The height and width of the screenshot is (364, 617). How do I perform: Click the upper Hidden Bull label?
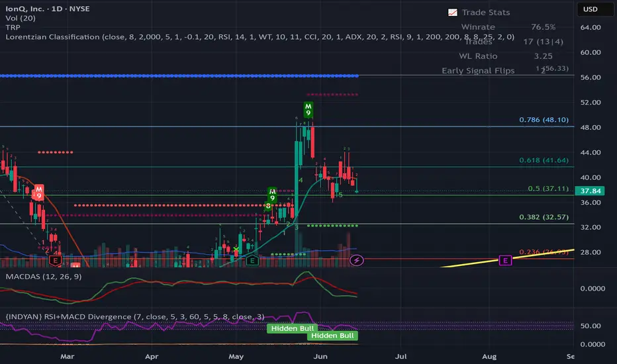293,328
